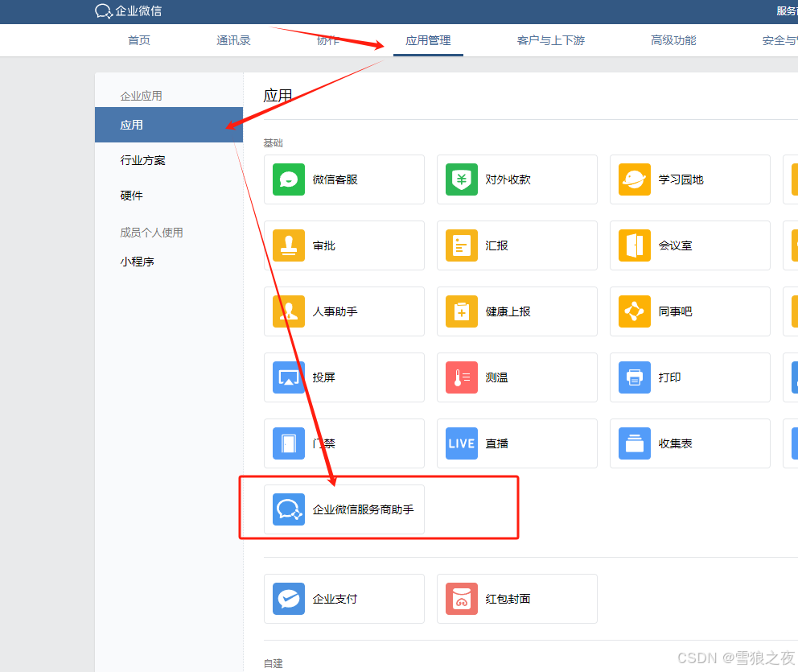The width and height of the screenshot is (798, 672).
Task: Click the 汇报 card label
Action: [x=496, y=245]
